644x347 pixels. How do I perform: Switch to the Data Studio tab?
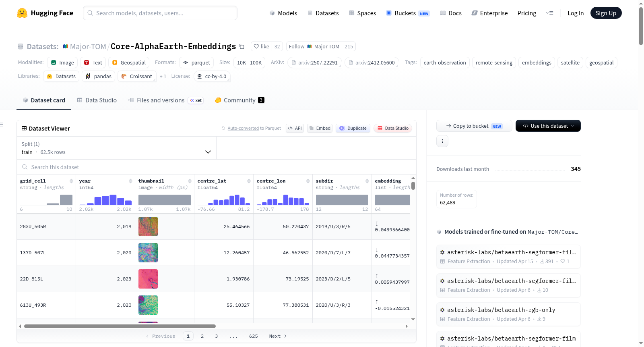(97, 100)
